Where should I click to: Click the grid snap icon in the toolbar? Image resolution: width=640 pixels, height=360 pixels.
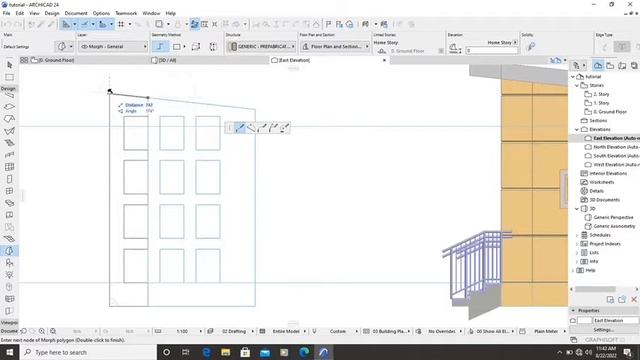(121, 24)
